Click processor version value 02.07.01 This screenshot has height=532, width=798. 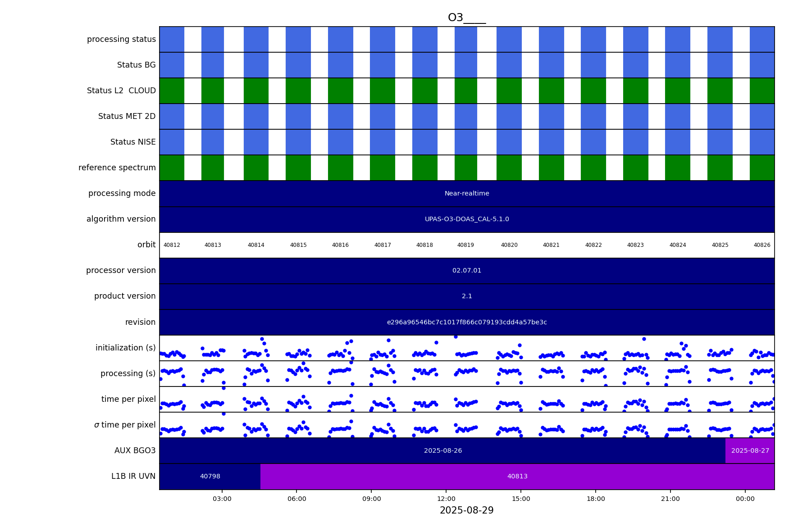click(x=466, y=271)
